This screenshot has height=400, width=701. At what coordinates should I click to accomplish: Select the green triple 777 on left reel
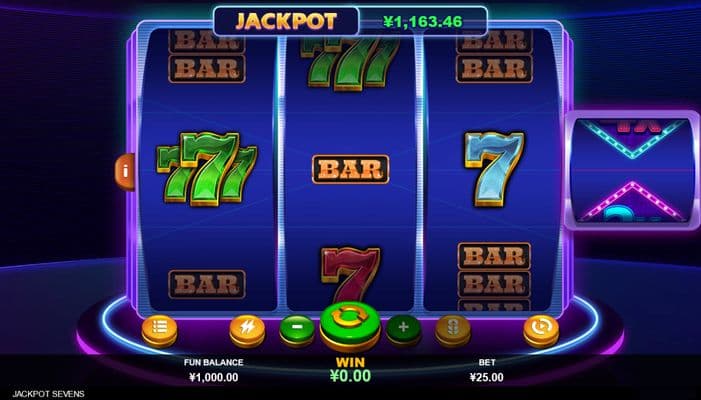207,169
